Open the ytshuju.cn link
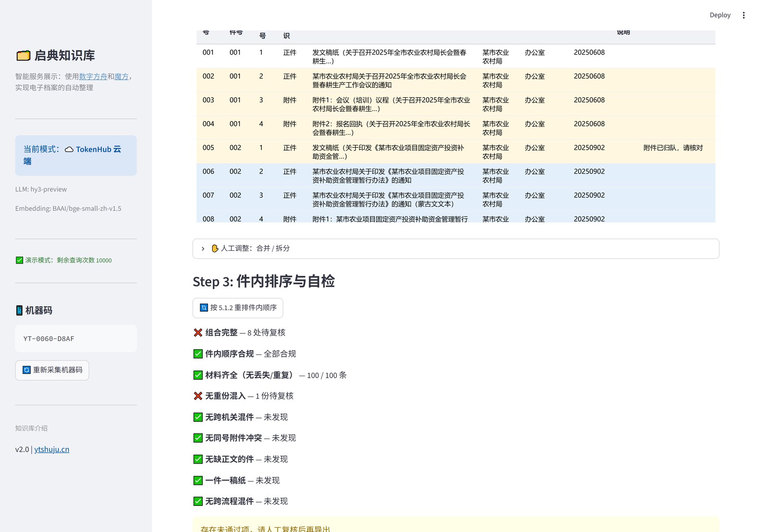 pyautogui.click(x=52, y=449)
